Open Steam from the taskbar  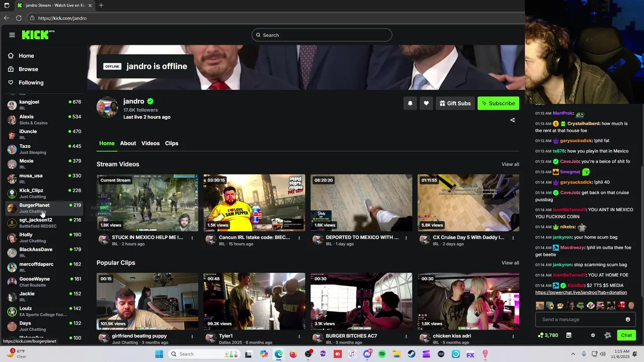click(x=412, y=354)
